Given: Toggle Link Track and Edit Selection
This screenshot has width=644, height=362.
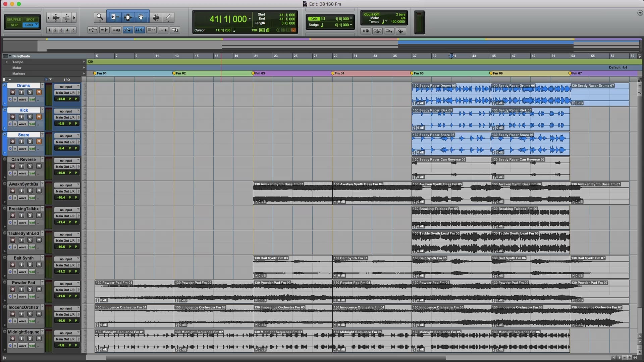Looking at the screenshot, I should [151, 30].
